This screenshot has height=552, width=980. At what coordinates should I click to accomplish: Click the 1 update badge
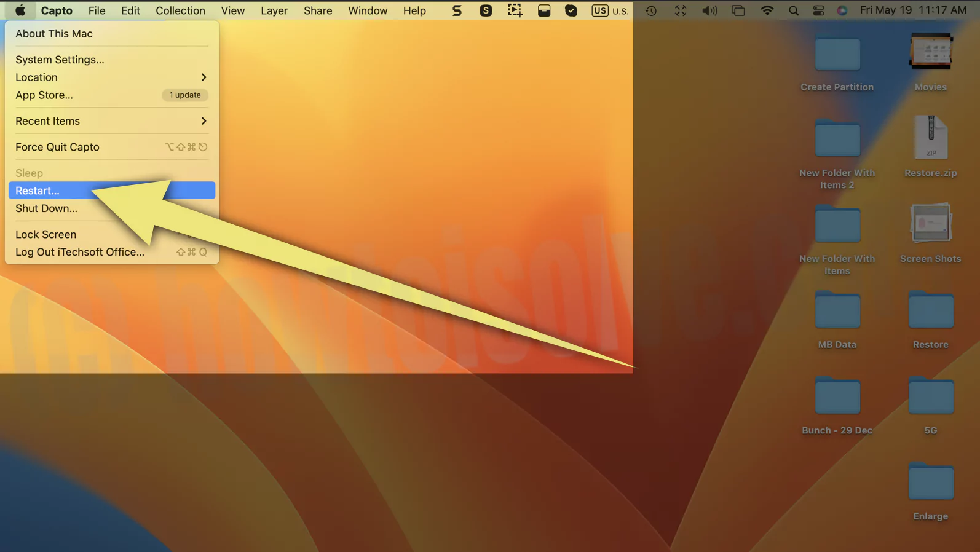coord(185,95)
